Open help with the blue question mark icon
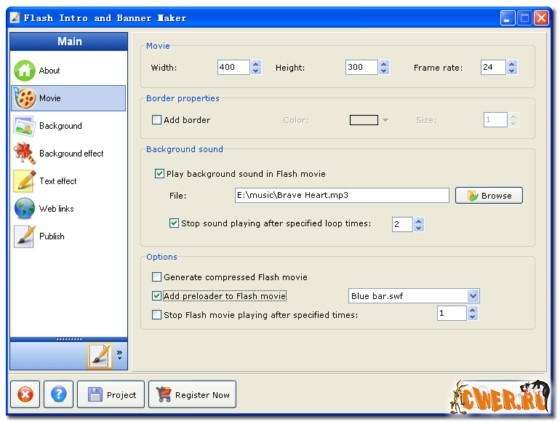The width and height of the screenshot is (560, 422). 59,395
